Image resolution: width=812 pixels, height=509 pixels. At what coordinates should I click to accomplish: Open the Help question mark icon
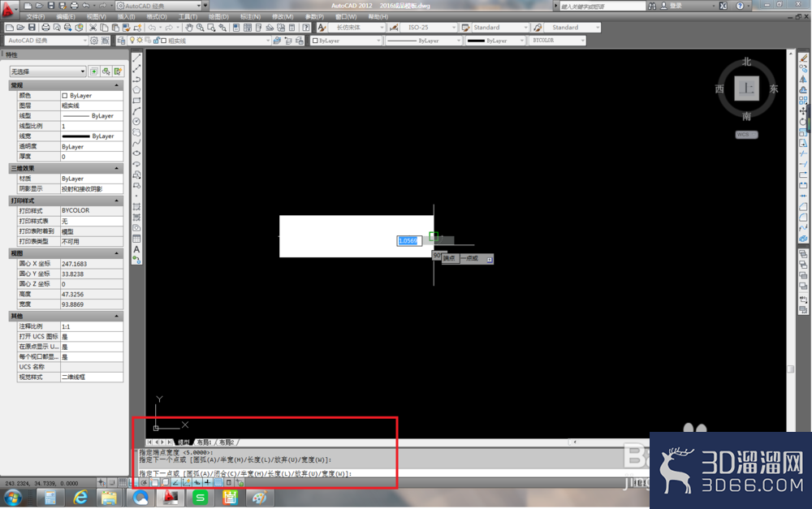pos(740,6)
